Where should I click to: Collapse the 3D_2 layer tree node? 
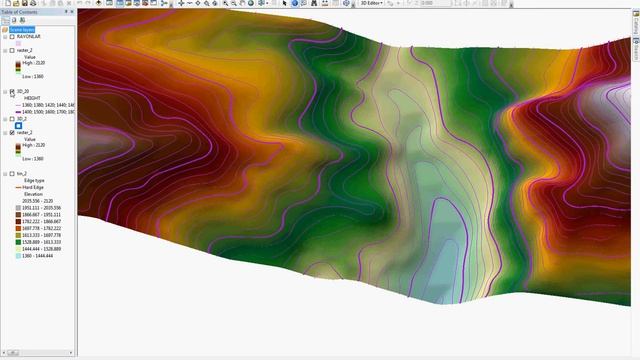(5, 119)
